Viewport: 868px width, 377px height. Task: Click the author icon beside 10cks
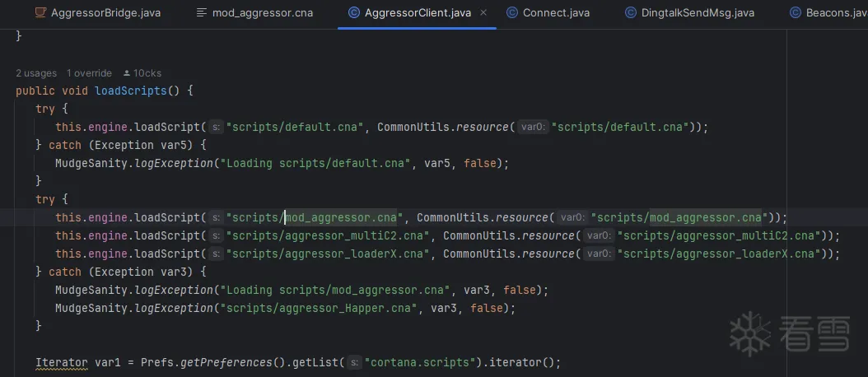click(x=127, y=73)
